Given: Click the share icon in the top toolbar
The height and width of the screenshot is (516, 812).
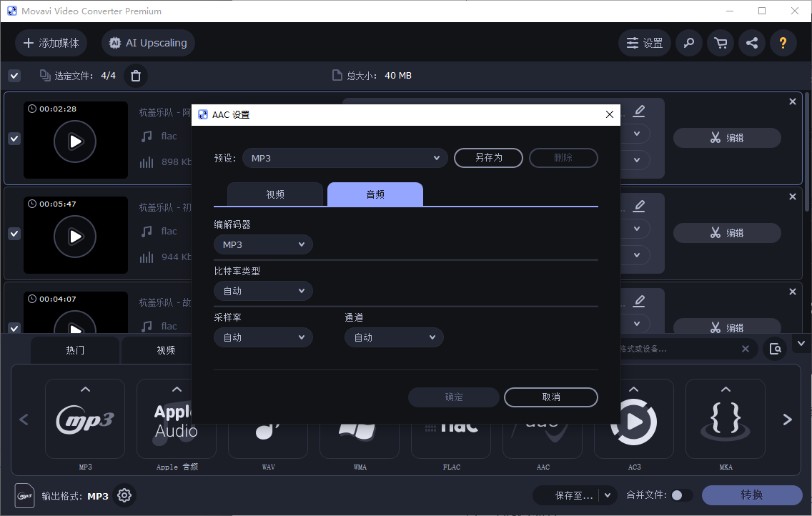Looking at the screenshot, I should [x=751, y=43].
